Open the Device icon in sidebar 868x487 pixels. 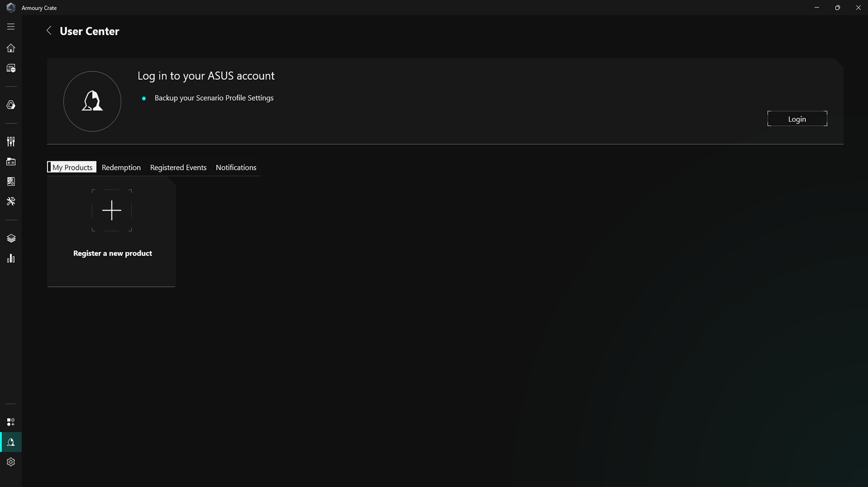coord(11,68)
